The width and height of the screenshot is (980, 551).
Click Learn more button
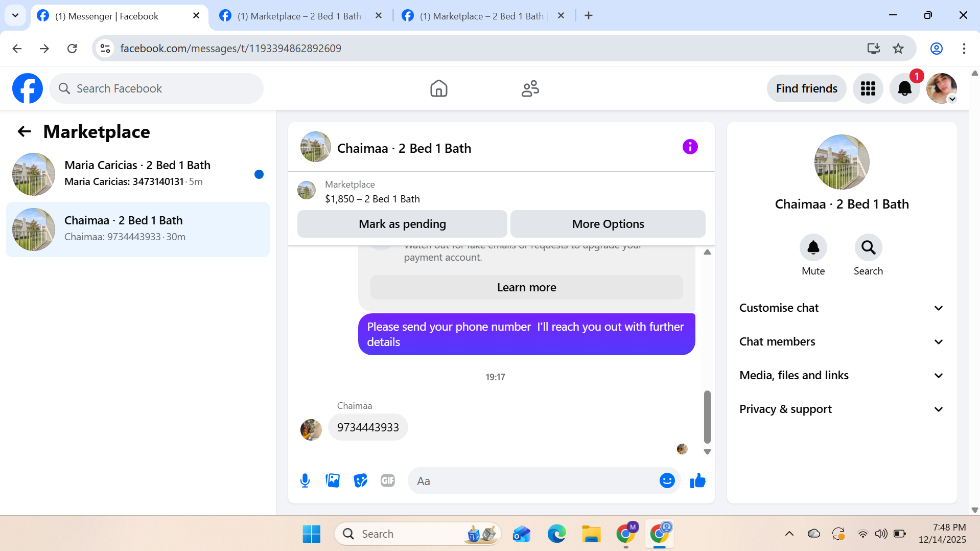pyautogui.click(x=526, y=287)
